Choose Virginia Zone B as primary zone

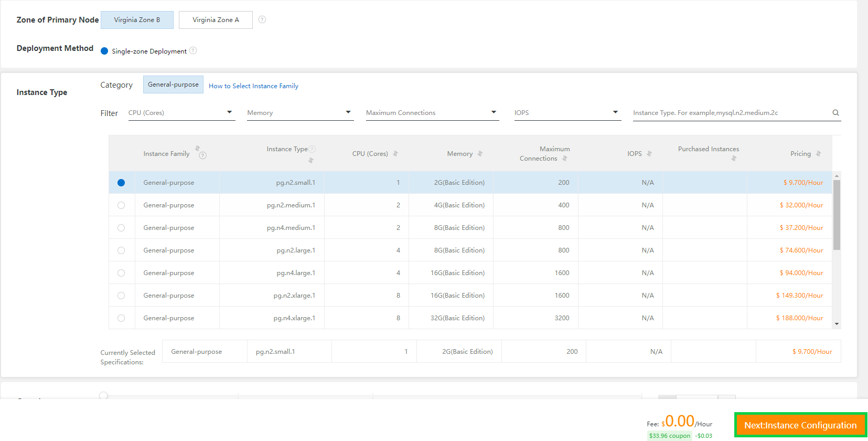tap(137, 20)
